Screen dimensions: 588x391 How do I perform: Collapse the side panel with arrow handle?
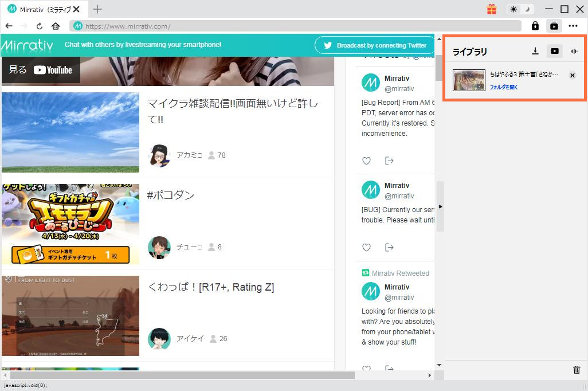tap(440, 206)
